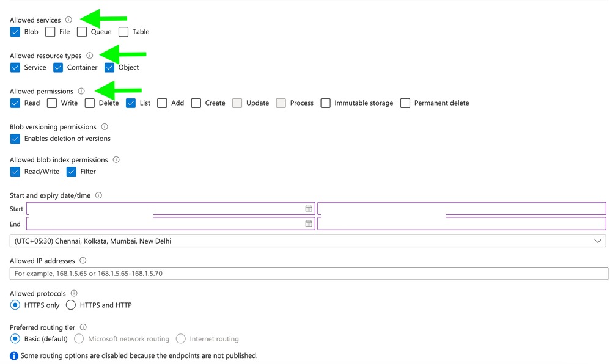Click the routing options information icon

click(14, 356)
